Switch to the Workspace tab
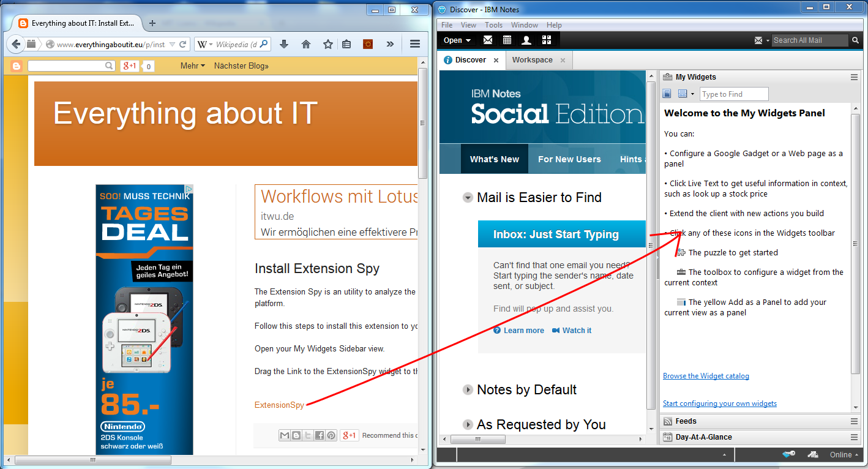 (532, 60)
